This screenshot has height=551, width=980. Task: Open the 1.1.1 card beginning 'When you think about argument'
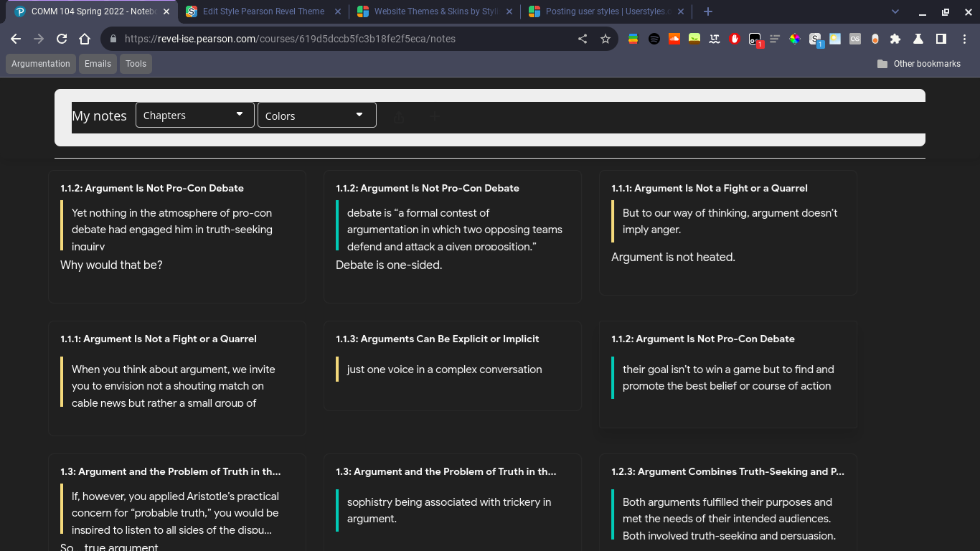click(x=177, y=378)
